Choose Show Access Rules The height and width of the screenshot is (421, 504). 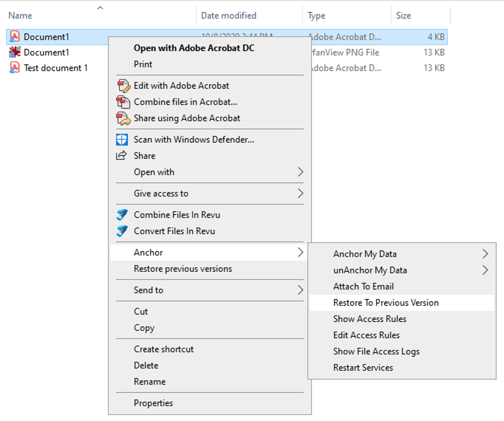[402, 319]
